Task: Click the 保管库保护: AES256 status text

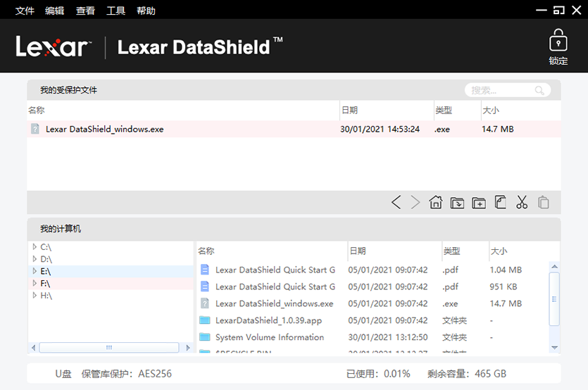Action: pyautogui.click(x=126, y=374)
